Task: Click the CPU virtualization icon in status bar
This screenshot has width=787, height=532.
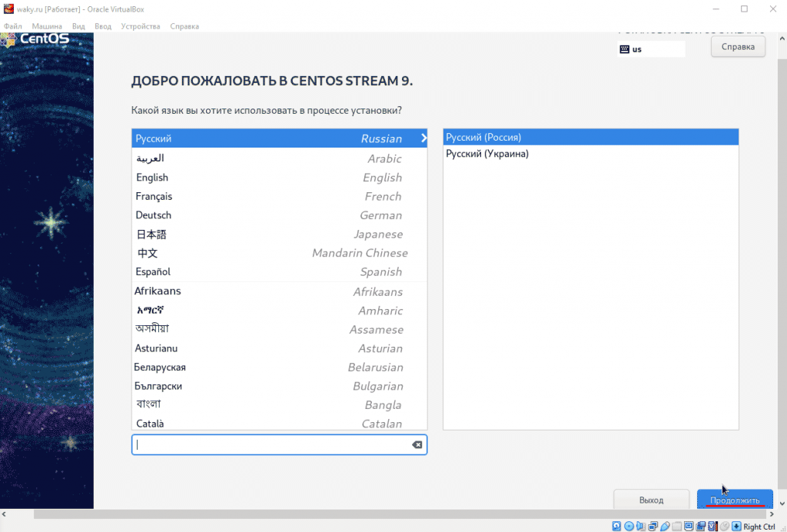Action: (712, 526)
